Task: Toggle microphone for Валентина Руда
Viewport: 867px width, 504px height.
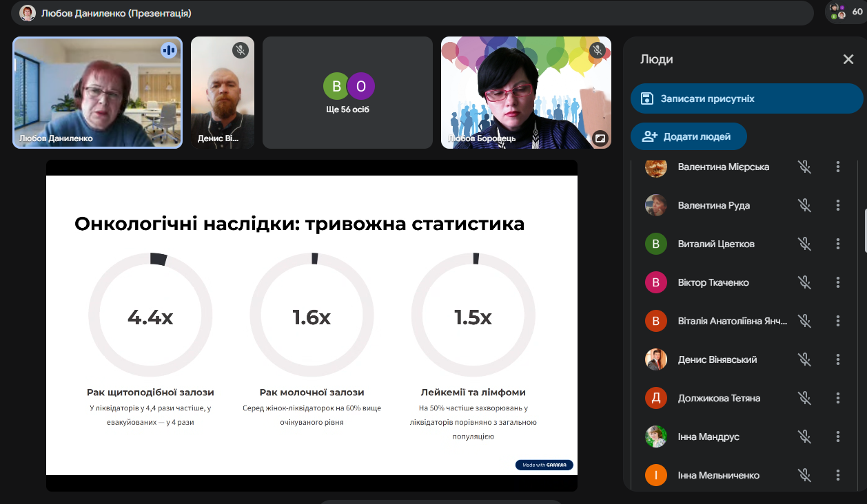Action: (x=803, y=205)
